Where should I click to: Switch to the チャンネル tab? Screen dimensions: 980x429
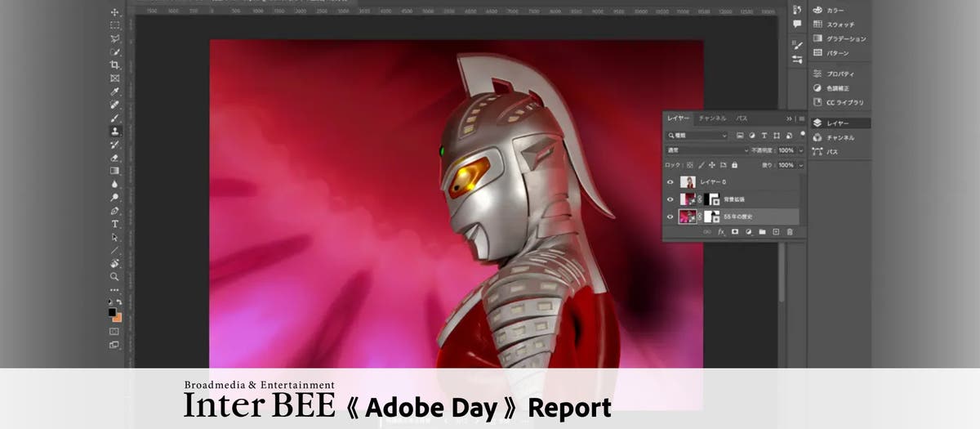pyautogui.click(x=712, y=118)
